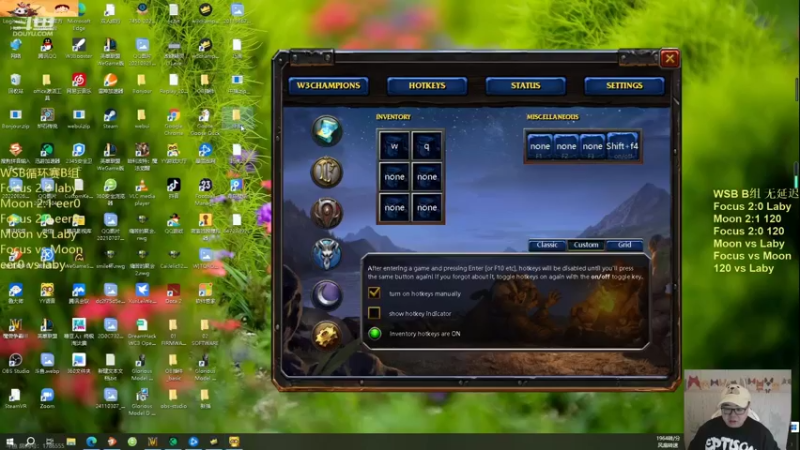Close the W3Champions hotkey window
Image resolution: width=800 pixels, height=450 pixels.
coord(669,59)
